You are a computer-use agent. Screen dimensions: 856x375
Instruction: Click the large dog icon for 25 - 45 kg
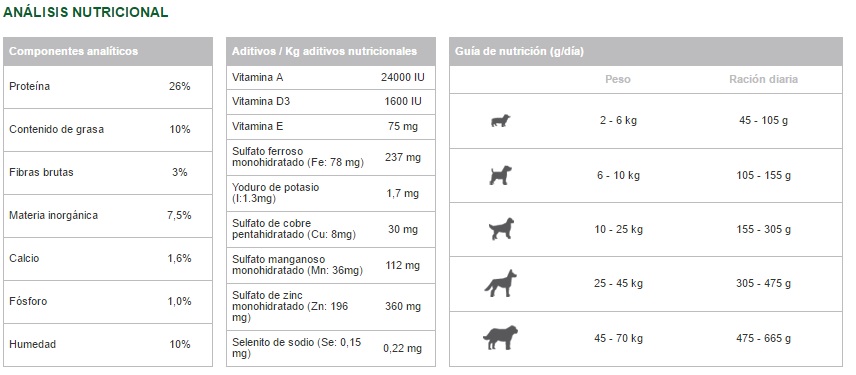pyautogui.click(x=501, y=283)
